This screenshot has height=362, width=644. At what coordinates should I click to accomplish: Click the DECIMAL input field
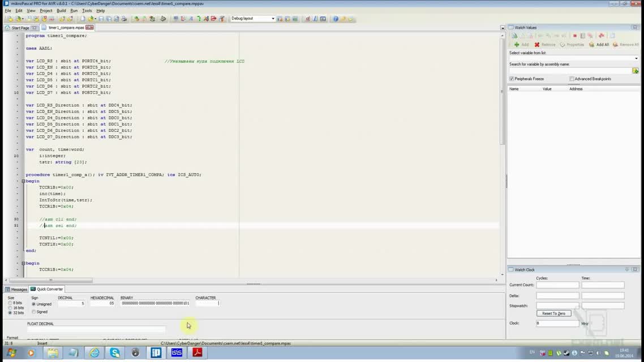(71, 303)
